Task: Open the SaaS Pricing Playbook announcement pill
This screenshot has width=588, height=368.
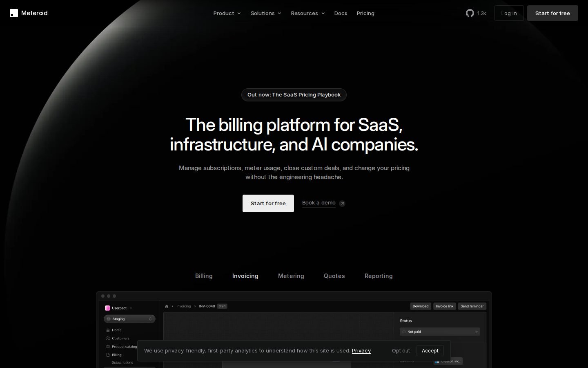Action: pyautogui.click(x=294, y=95)
